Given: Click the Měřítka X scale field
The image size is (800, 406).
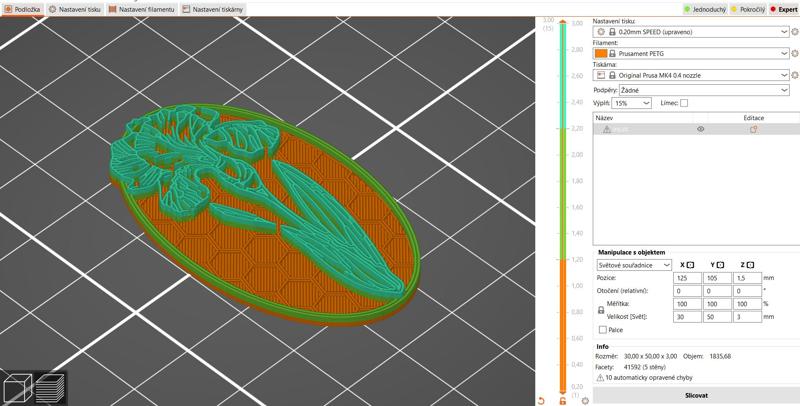Looking at the screenshot, I should click(x=687, y=304).
